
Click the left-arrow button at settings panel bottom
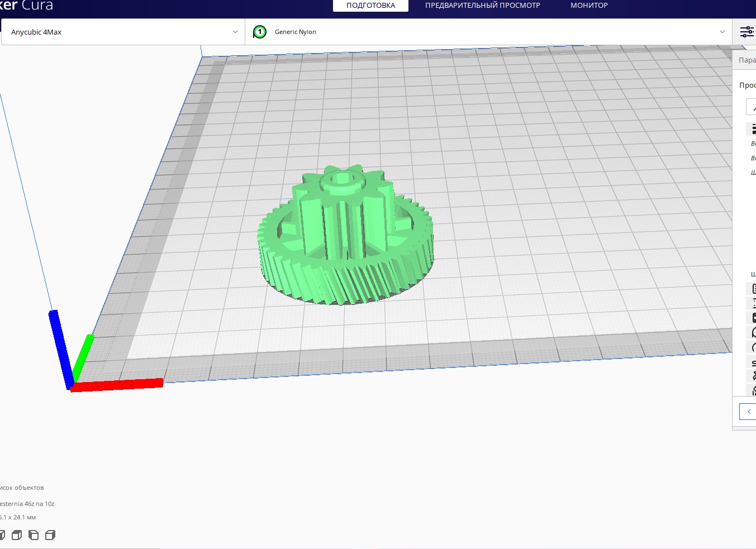click(x=749, y=412)
